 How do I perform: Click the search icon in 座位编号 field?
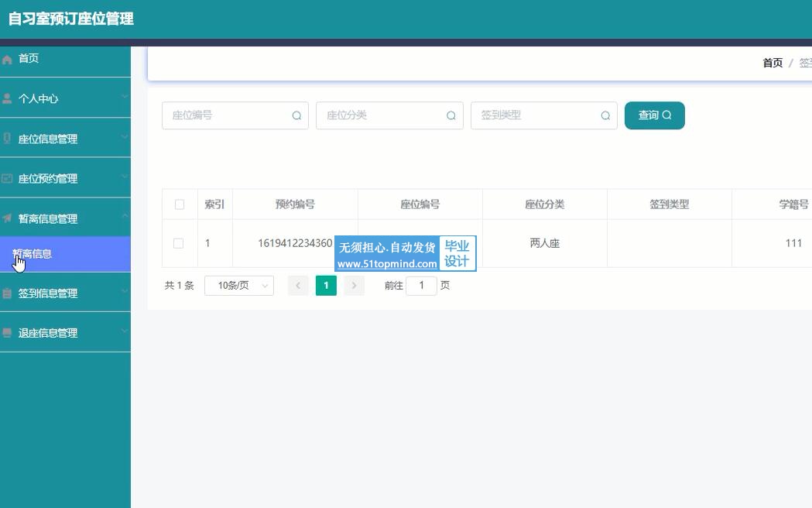coord(296,115)
